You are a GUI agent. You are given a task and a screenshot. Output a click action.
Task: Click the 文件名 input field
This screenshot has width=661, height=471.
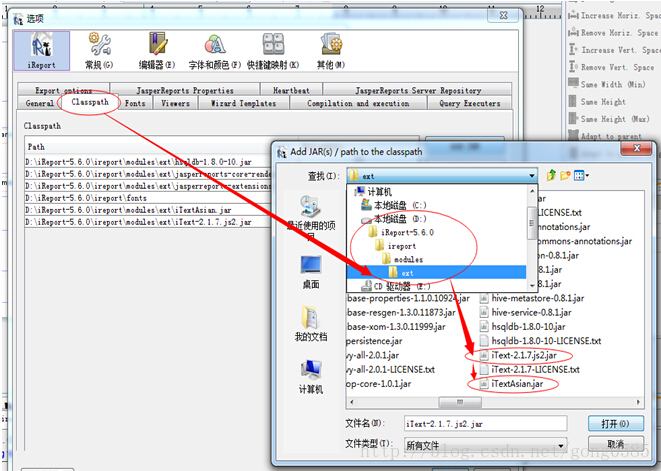click(x=485, y=424)
